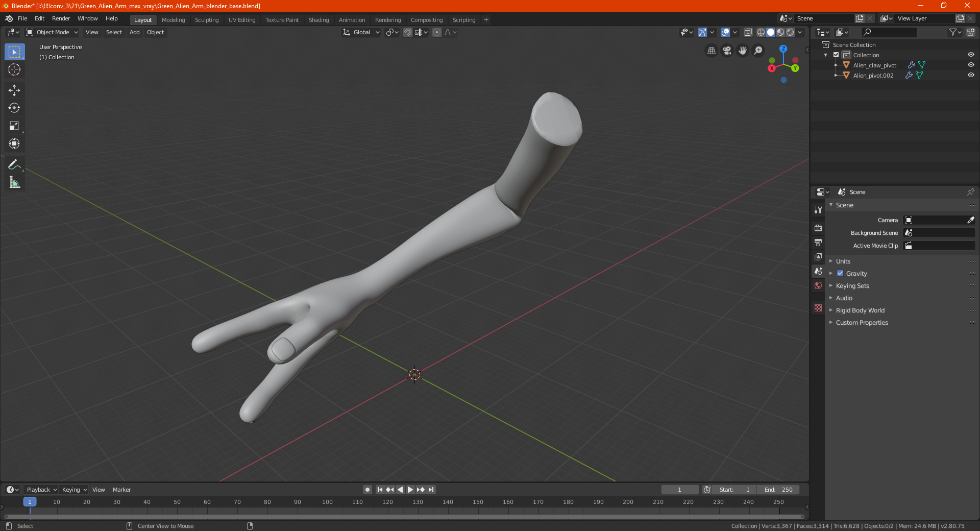The image size is (980, 531).
Task: Open the Render properties tab
Action: point(818,228)
